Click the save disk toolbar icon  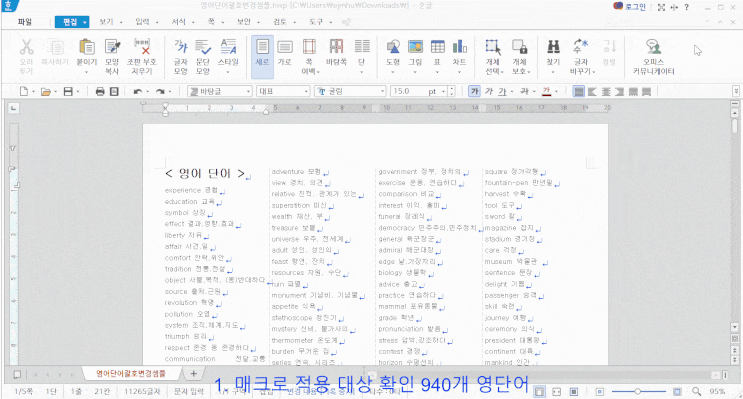(x=68, y=91)
